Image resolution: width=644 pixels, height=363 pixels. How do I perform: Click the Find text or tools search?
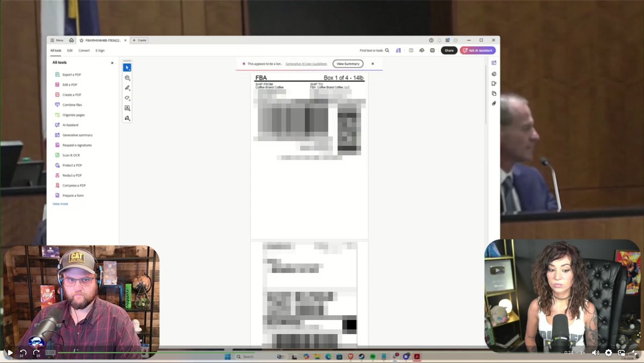tap(375, 50)
